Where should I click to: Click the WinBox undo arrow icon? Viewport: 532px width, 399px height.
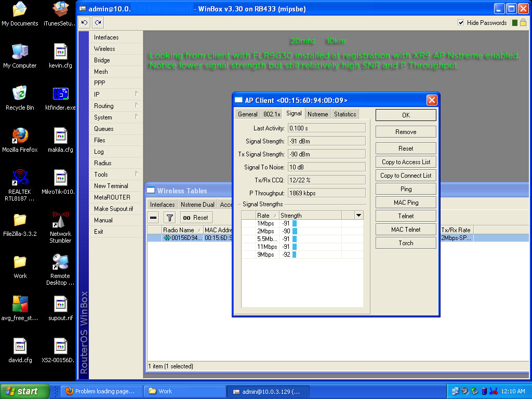[85, 23]
